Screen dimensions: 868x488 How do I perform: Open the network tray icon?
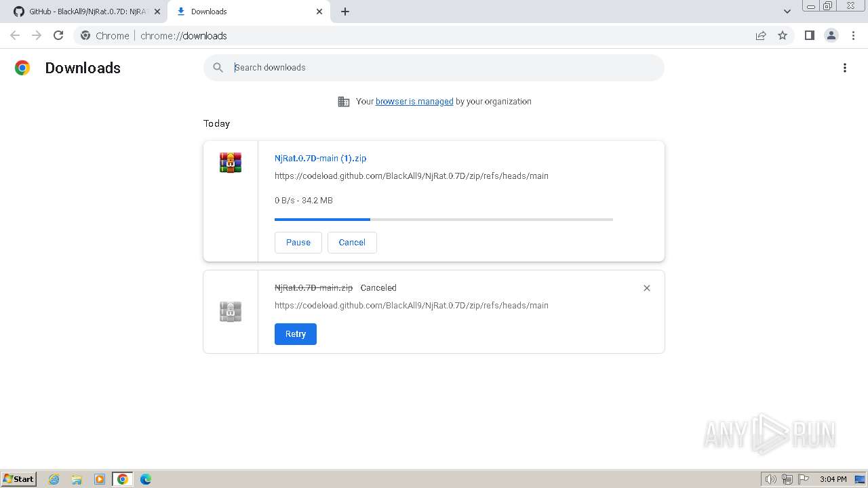point(787,479)
